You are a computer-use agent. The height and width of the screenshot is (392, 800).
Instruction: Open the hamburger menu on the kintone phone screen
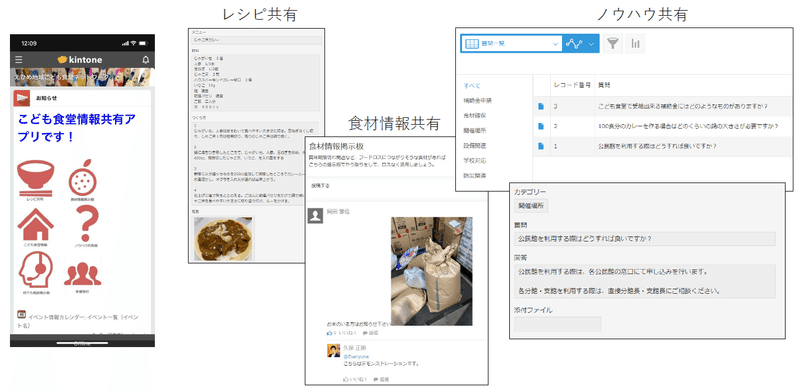click(19, 60)
